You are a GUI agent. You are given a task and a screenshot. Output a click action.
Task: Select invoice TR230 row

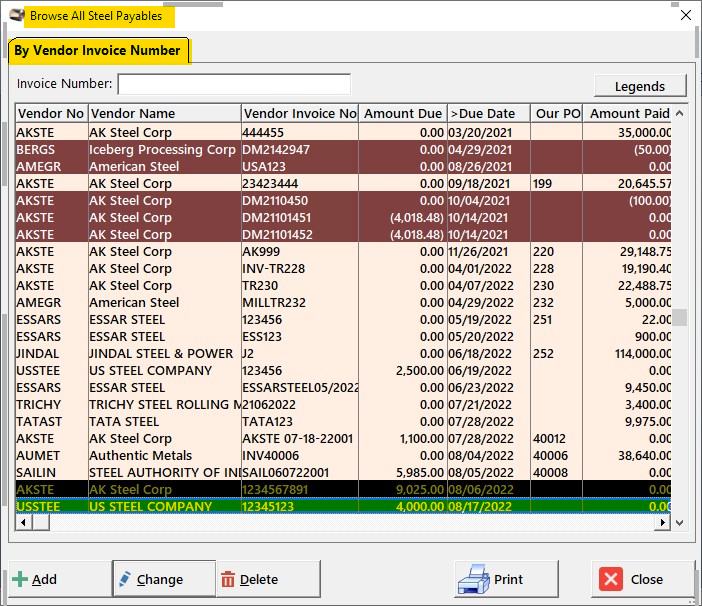(343, 286)
